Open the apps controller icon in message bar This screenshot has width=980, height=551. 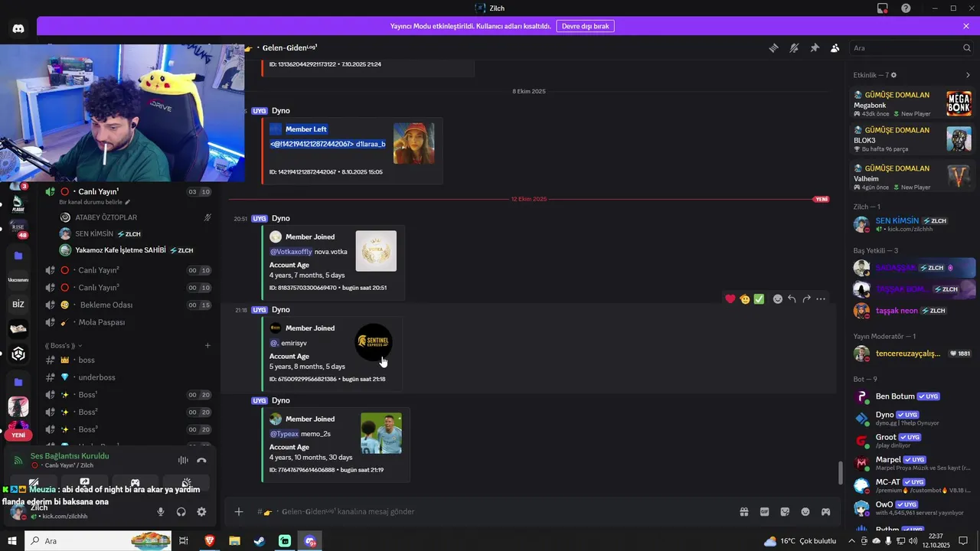(x=826, y=511)
